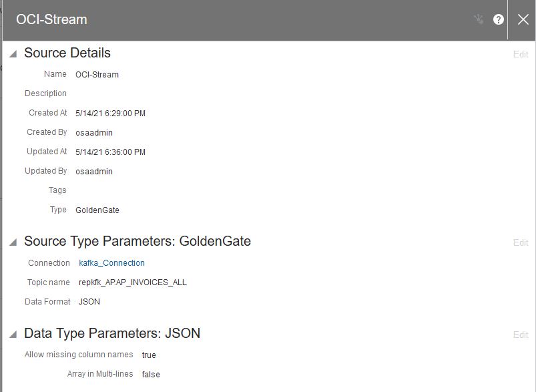Click the Created At timestamp value

(x=110, y=114)
